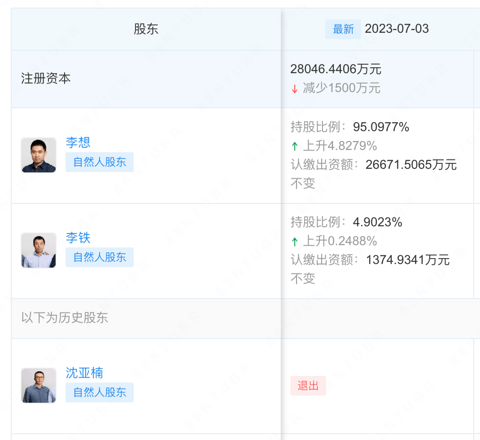Open 李想's profile photo

[x=39, y=155]
